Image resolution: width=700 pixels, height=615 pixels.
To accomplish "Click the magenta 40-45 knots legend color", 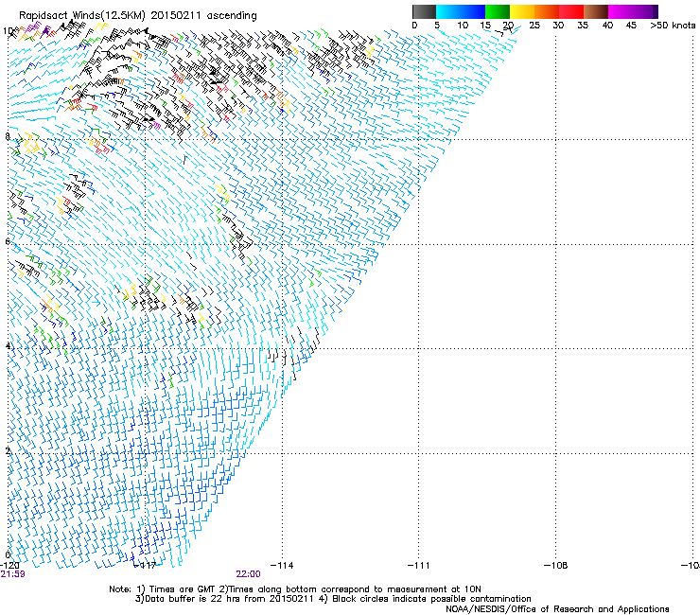I will point(621,11).
